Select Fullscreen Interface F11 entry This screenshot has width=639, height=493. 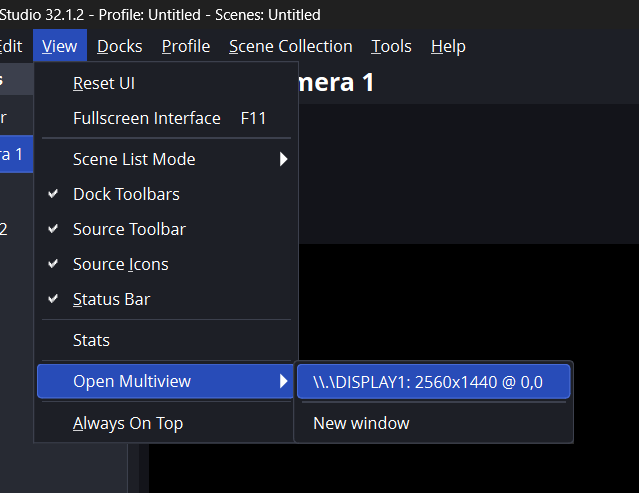click(167, 118)
